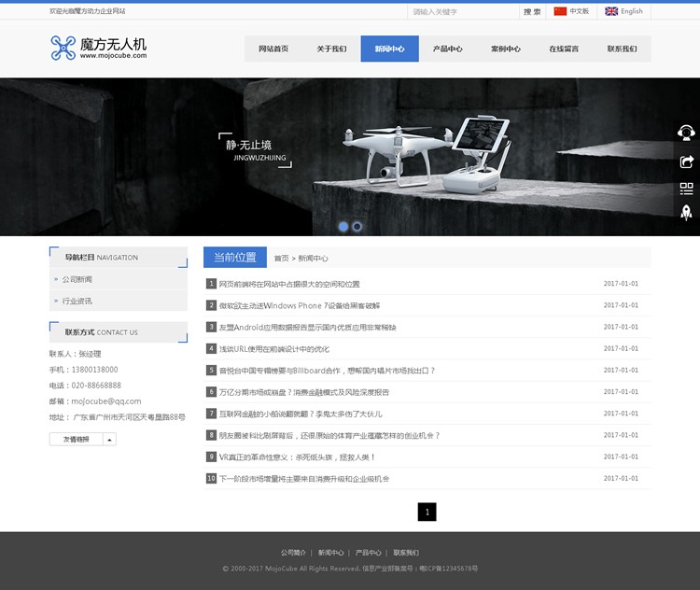The height and width of the screenshot is (590, 700).
Task: Click the 当前位置 heading tab
Action: pyautogui.click(x=235, y=258)
